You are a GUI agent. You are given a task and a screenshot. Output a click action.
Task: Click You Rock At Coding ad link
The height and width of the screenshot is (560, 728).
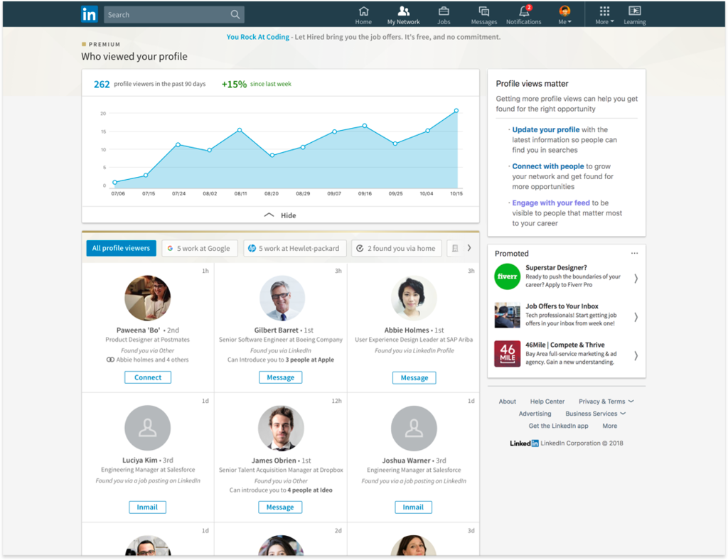click(x=257, y=37)
